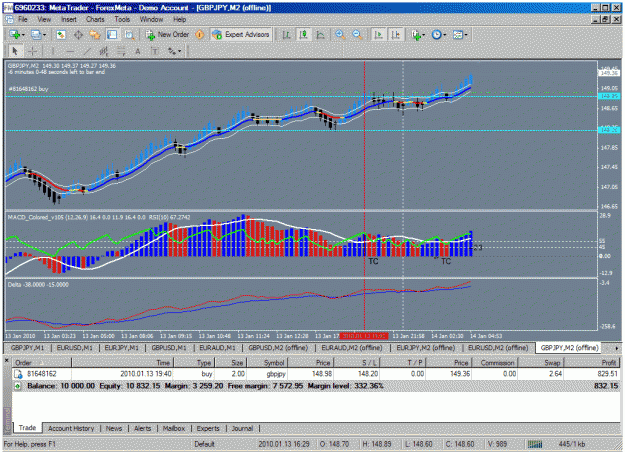The height and width of the screenshot is (452, 625).
Task: Select the Trendline tool
Action: pyautogui.click(x=87, y=51)
